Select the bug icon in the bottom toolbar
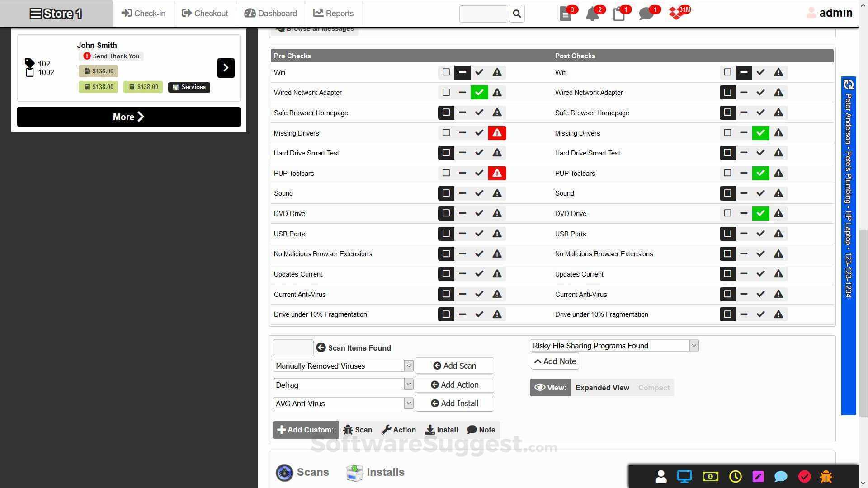The width and height of the screenshot is (868, 488). (826, 476)
